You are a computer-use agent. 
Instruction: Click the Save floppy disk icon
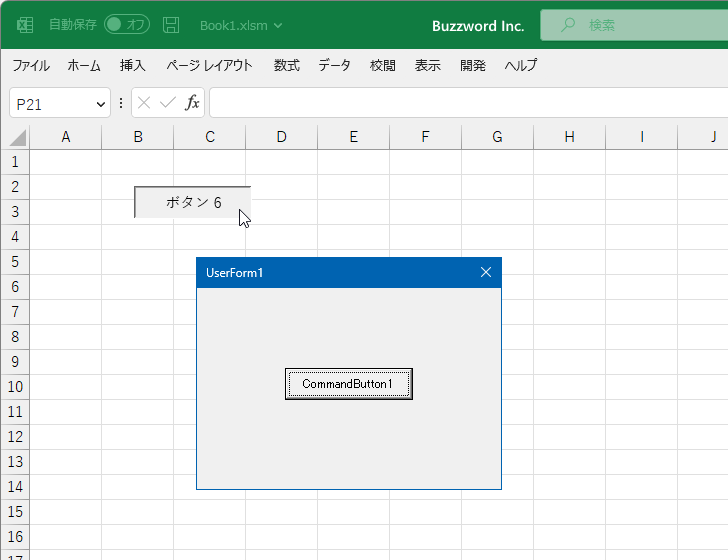pyautogui.click(x=171, y=25)
